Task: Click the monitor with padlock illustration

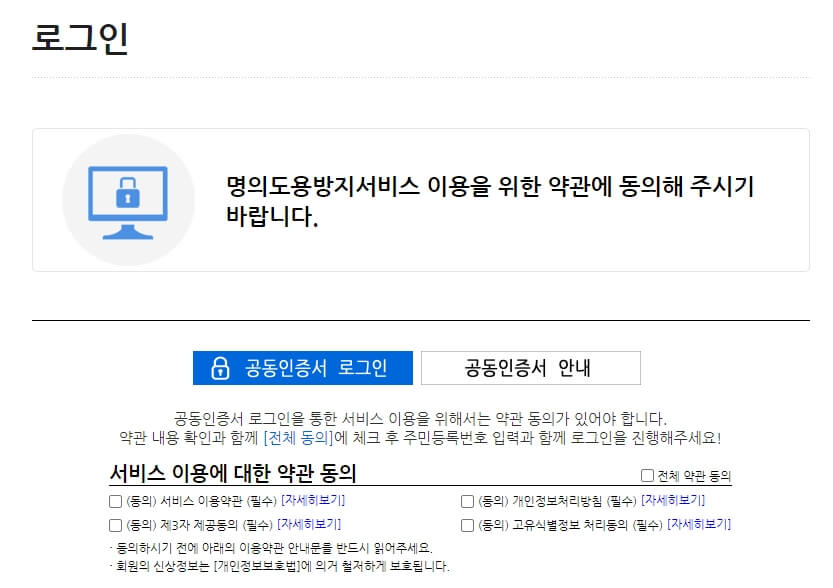Action: (x=128, y=202)
